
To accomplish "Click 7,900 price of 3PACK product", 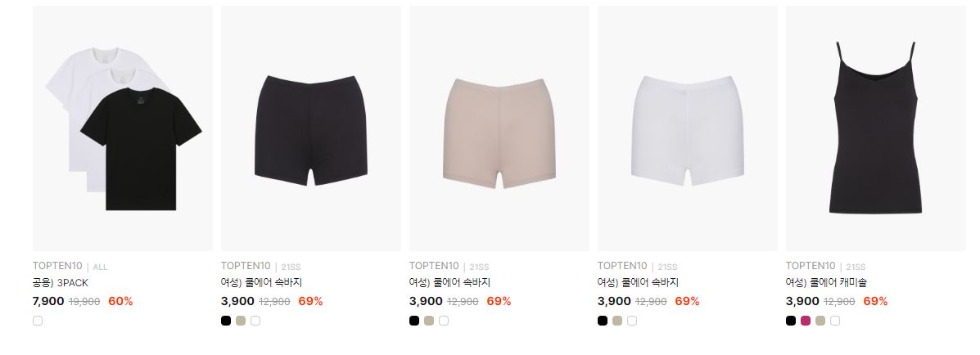I will click(x=48, y=301).
